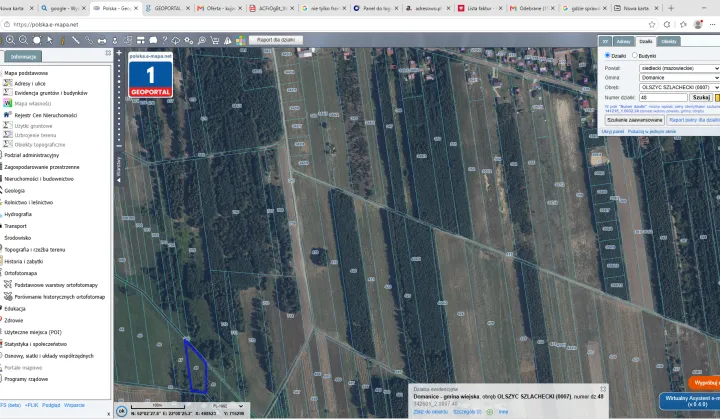Open the PL-1992 coordinate system dropdown

(x=227, y=406)
